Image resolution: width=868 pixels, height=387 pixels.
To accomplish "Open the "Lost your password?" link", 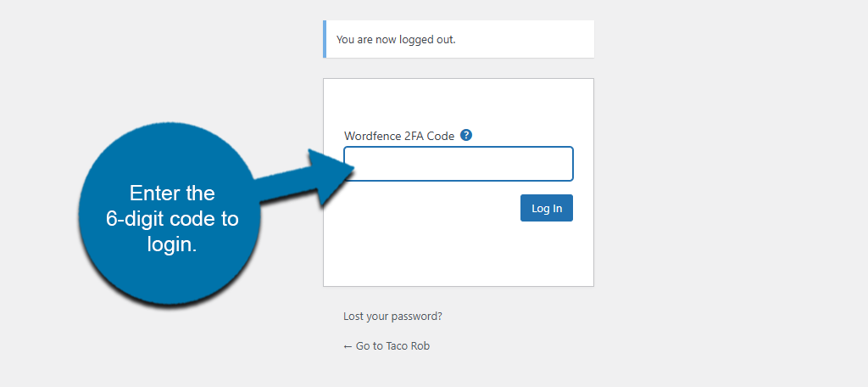I will pos(392,317).
